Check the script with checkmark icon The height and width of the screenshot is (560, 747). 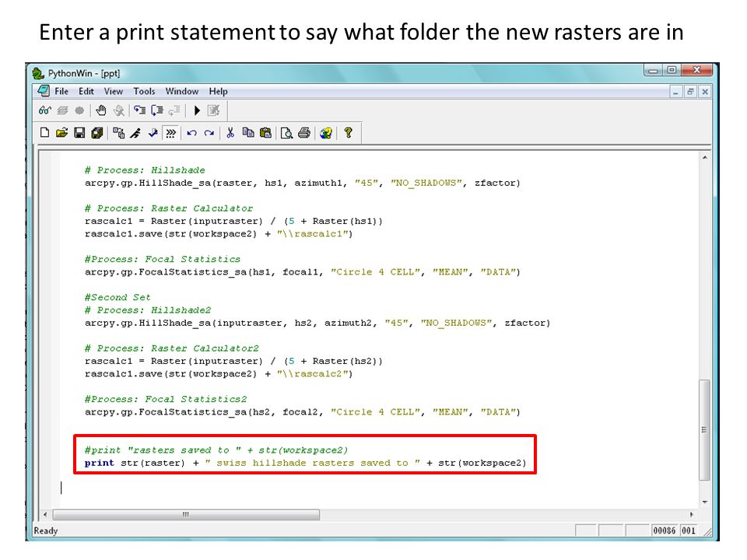pyautogui.click(x=153, y=133)
